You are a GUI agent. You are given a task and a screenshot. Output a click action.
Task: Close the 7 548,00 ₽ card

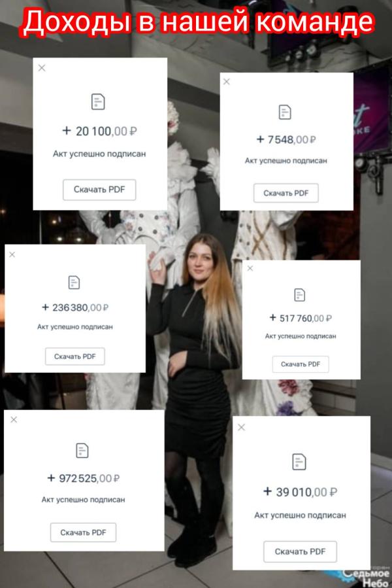pos(226,81)
